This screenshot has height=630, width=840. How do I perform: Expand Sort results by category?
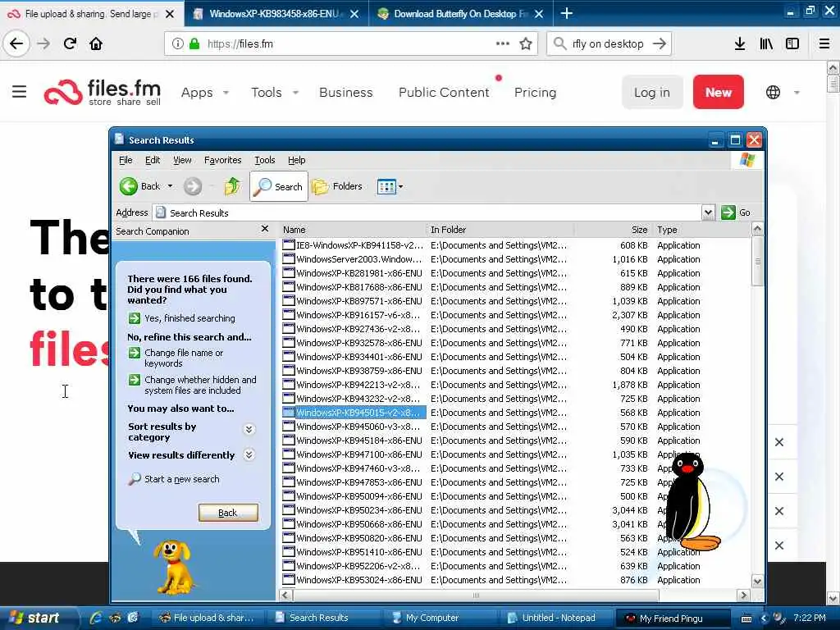point(249,429)
